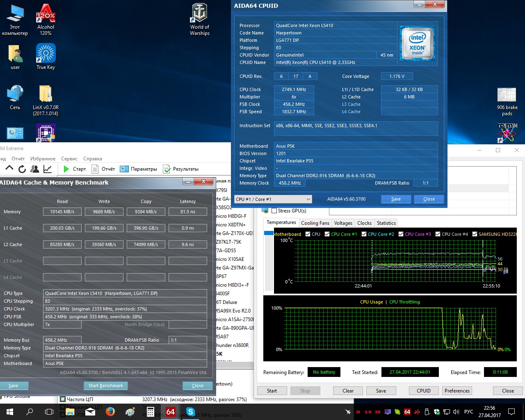Click Close in the AIDA64 CPUID window
The width and height of the screenshot is (525, 420).
[429, 199]
